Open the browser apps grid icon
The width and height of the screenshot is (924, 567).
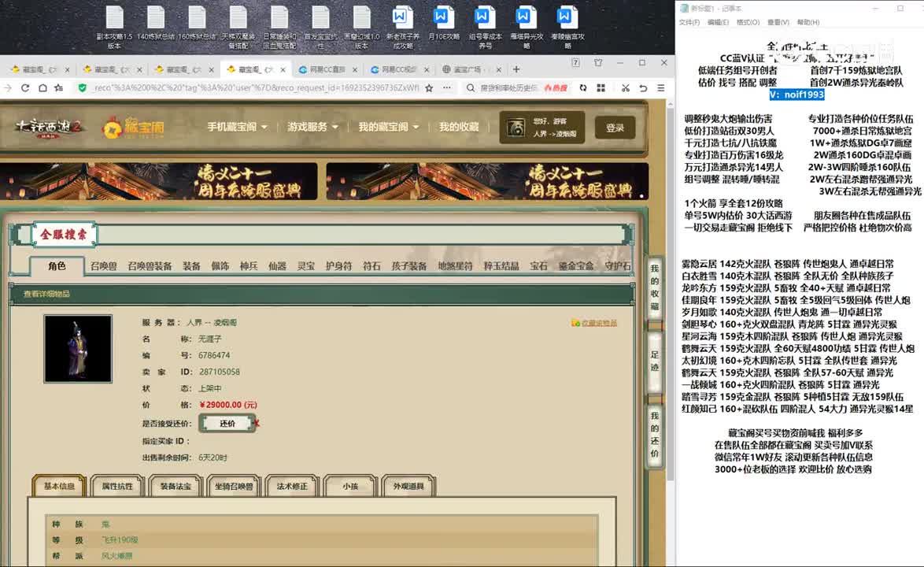(x=601, y=88)
